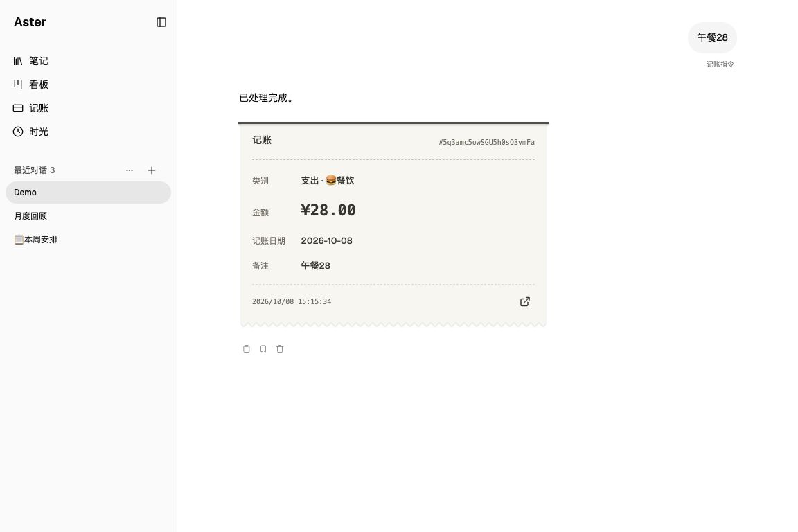798x532 pixels.
Task: Click the 记账指令 label under message
Action: pos(720,64)
